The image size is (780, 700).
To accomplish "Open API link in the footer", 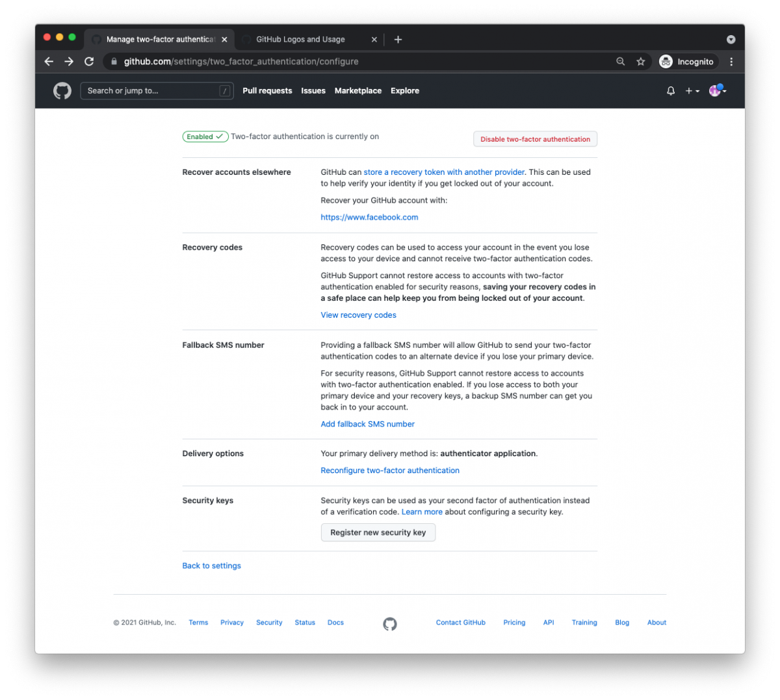I will pos(549,623).
